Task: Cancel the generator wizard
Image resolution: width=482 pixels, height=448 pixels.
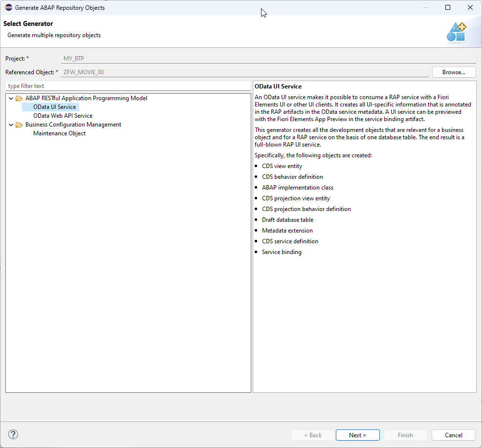Action: click(454, 435)
